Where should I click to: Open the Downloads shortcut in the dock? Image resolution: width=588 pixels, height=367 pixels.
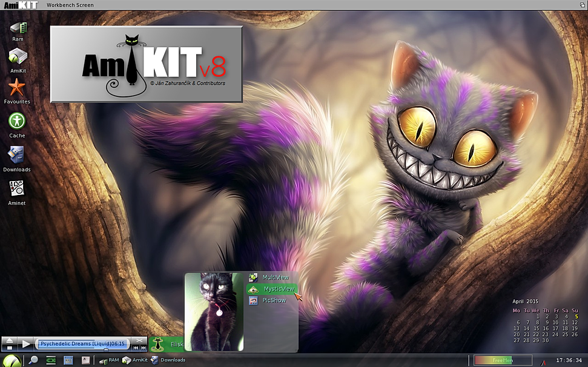point(168,360)
